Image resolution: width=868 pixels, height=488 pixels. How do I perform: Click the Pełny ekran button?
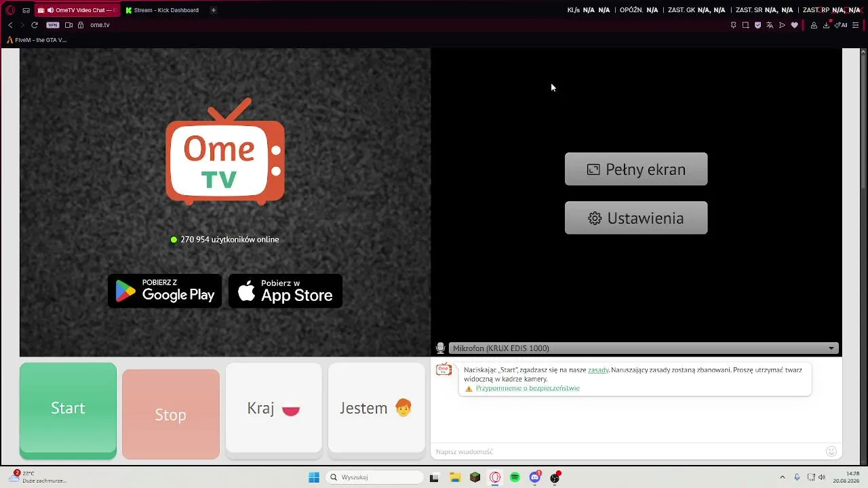(636, 169)
